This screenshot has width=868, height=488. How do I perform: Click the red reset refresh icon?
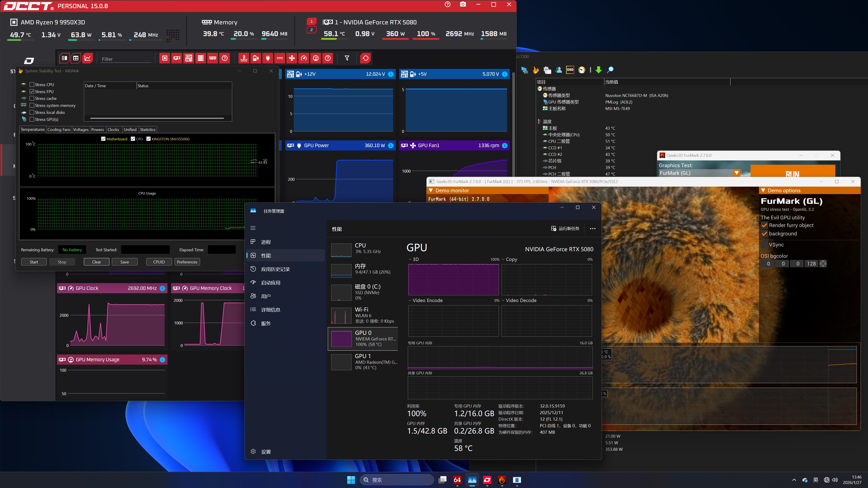pos(365,58)
